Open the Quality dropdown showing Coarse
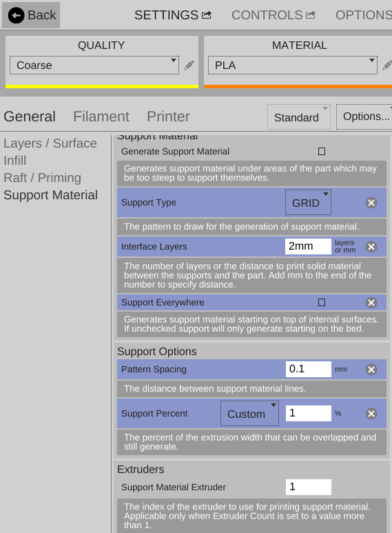392x533 pixels. click(94, 66)
